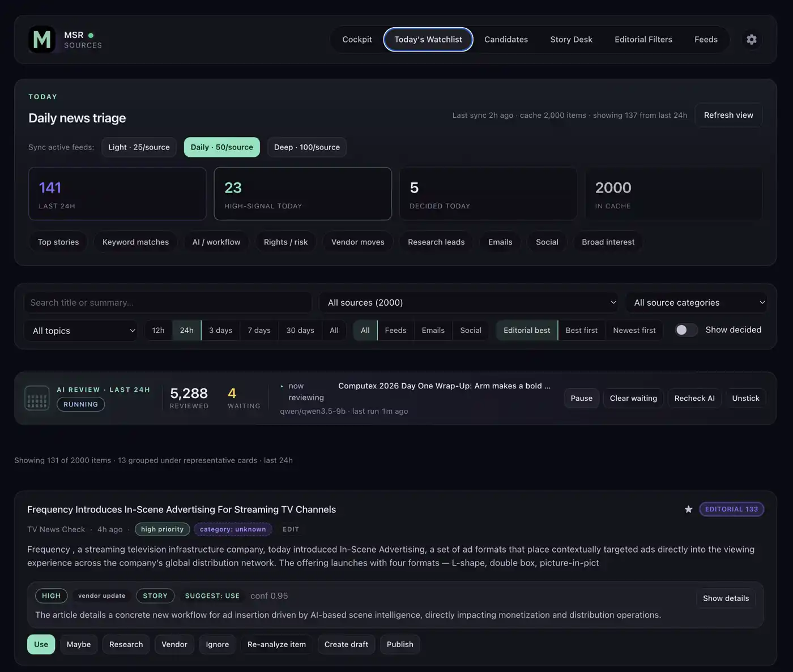Filter by Emails chip in triage
Screen dimensions: 793x672
click(500, 242)
